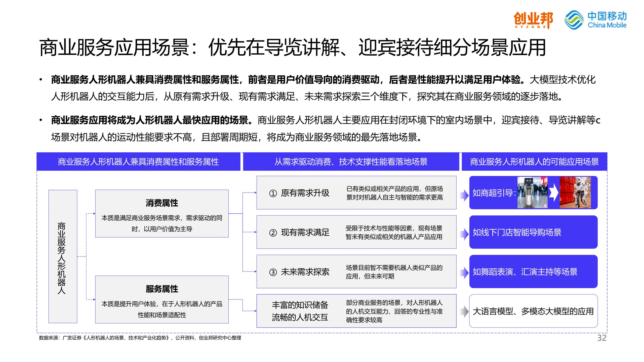Click the service robot photo thumbnail
This screenshot has height=362, width=644.
532,192
